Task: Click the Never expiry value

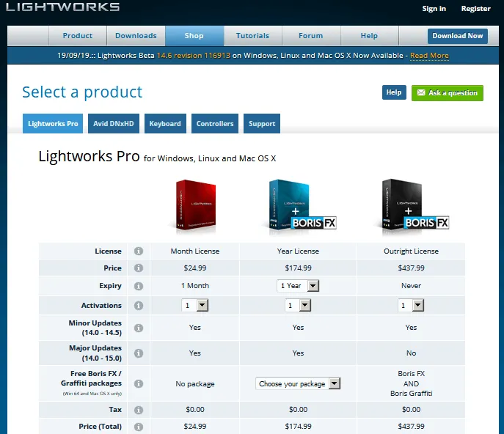Action: coord(411,286)
